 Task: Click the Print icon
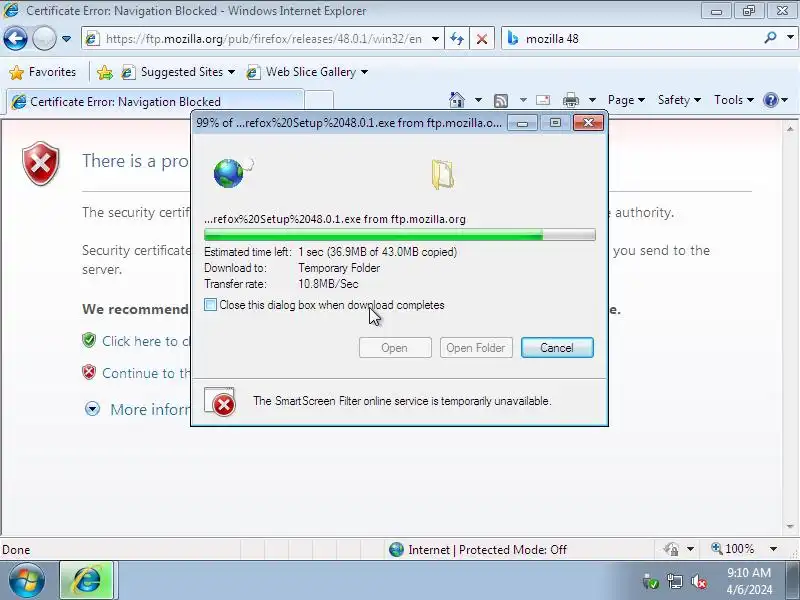click(x=570, y=100)
